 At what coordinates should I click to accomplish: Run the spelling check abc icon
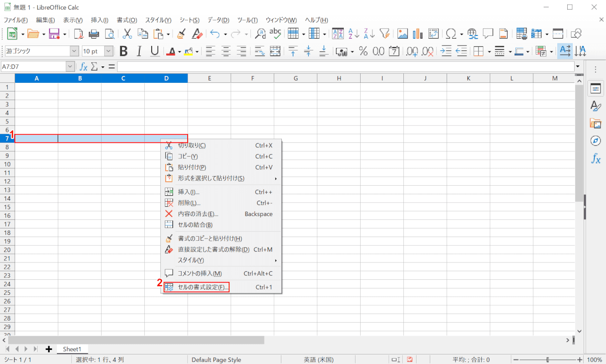tap(275, 33)
